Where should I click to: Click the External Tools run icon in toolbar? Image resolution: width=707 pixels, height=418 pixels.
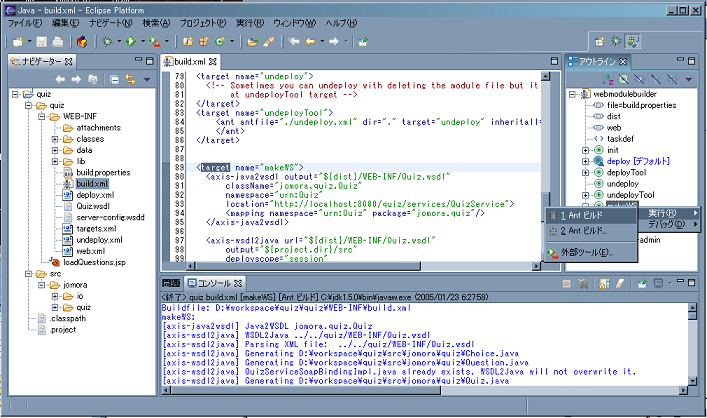[x=154, y=42]
